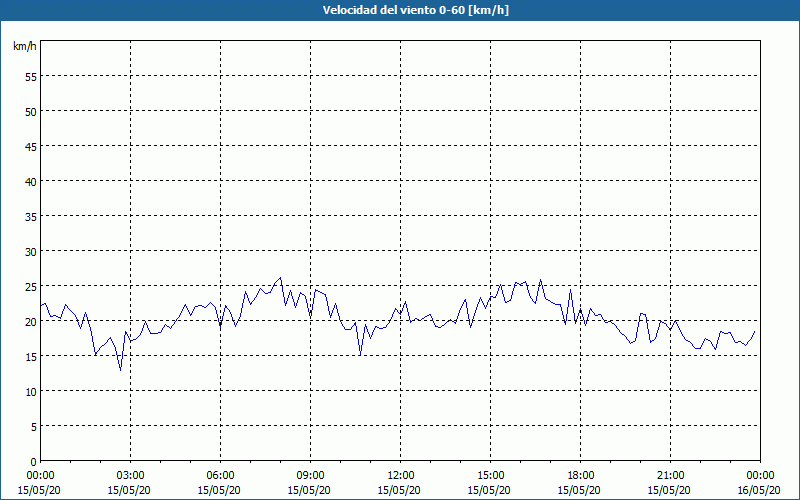Click the y-axis value 55

coord(31,77)
